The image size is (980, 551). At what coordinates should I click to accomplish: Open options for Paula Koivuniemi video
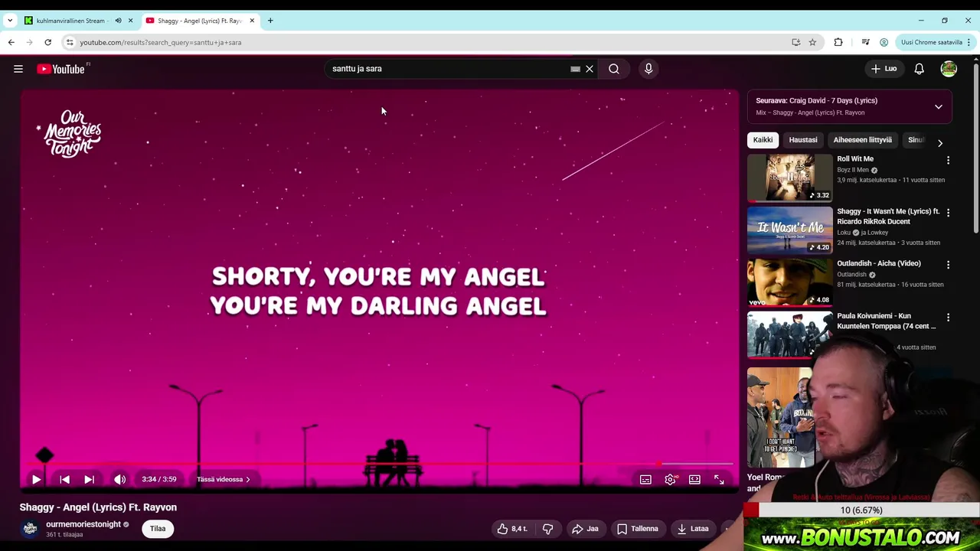click(948, 318)
